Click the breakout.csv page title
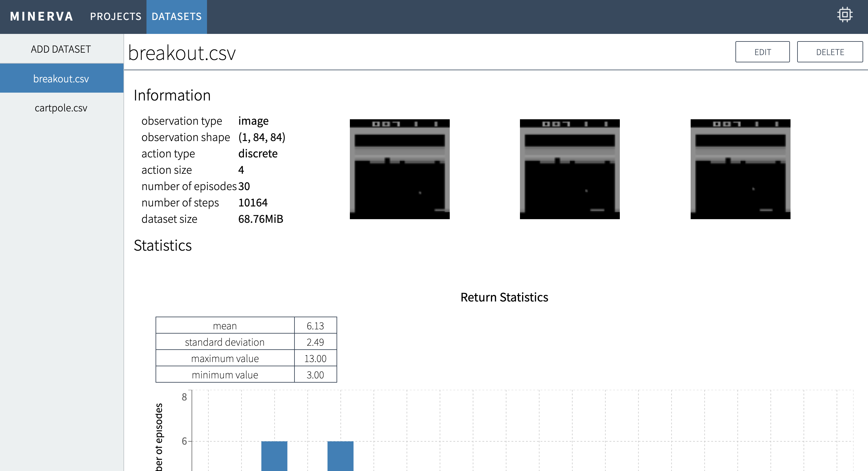 tap(182, 53)
